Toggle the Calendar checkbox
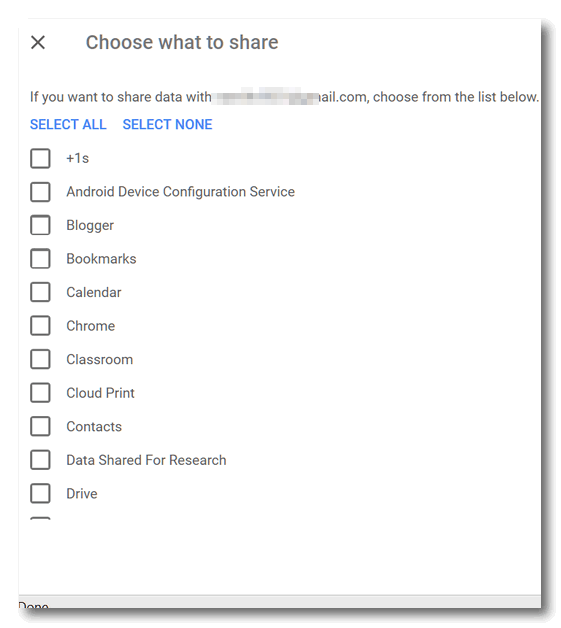561x628 pixels. [40, 292]
